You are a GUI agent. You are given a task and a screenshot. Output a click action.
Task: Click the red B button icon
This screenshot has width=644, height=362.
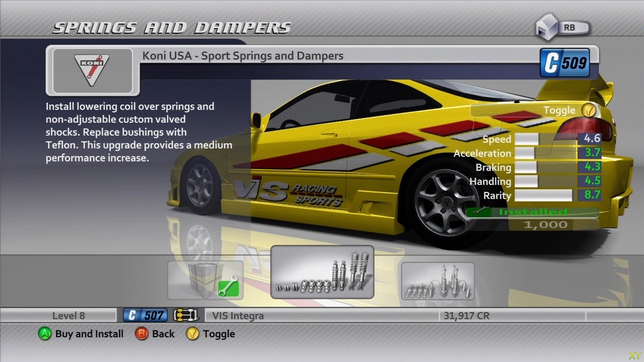pos(141,334)
